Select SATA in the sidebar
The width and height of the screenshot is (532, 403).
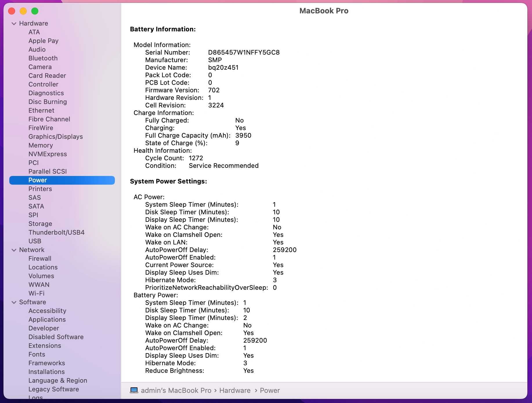[x=36, y=206]
